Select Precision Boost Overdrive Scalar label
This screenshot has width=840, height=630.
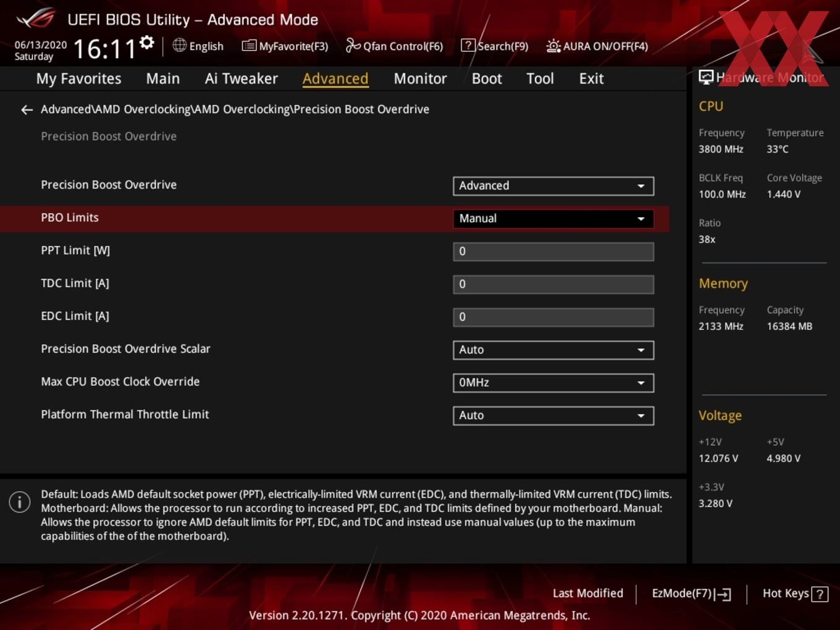tap(125, 349)
